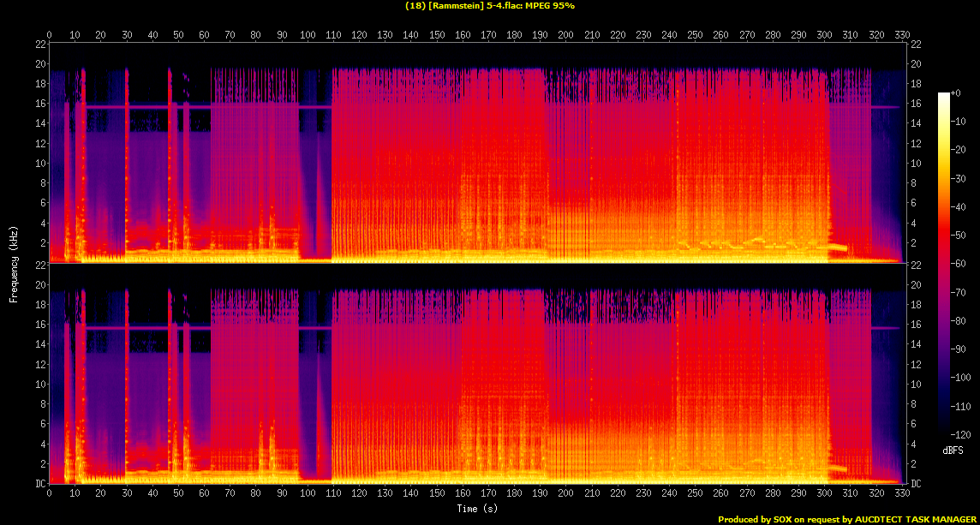
Task: Click the "Time (s)" horizontal axis label
Action: click(477, 509)
